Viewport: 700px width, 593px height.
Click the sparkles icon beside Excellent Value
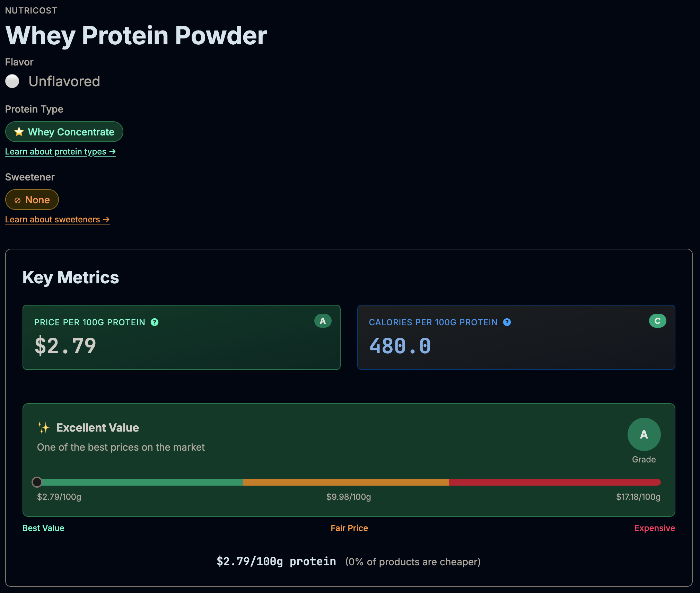click(x=43, y=427)
